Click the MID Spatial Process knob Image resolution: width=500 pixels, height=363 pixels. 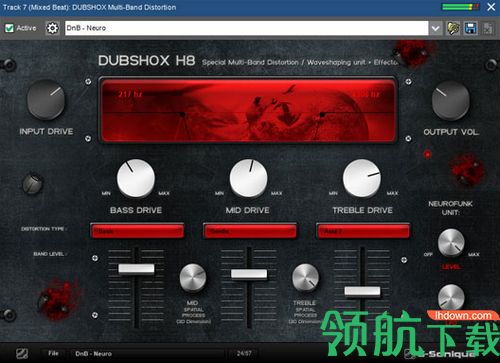pos(193,278)
